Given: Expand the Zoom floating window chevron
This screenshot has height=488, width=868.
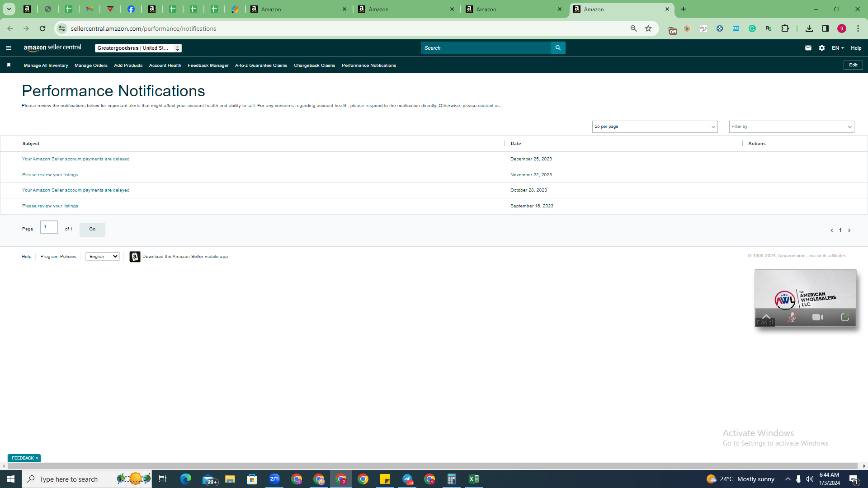Looking at the screenshot, I should (x=766, y=316).
